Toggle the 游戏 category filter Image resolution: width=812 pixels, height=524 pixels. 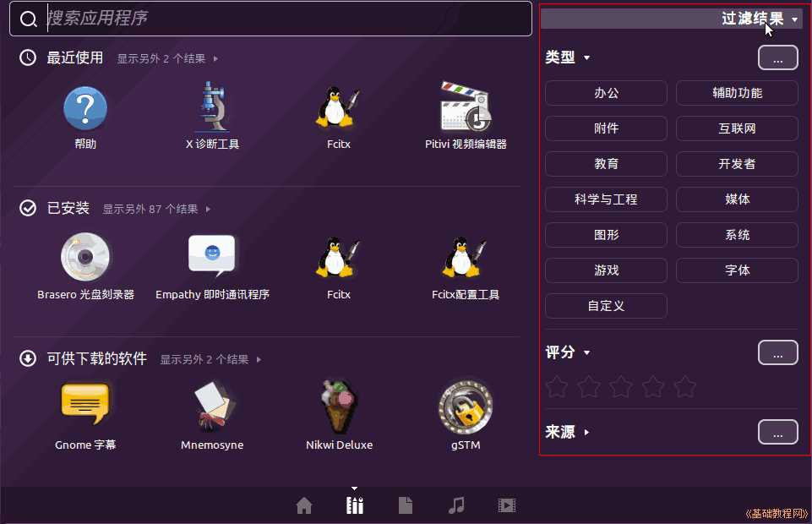606,270
